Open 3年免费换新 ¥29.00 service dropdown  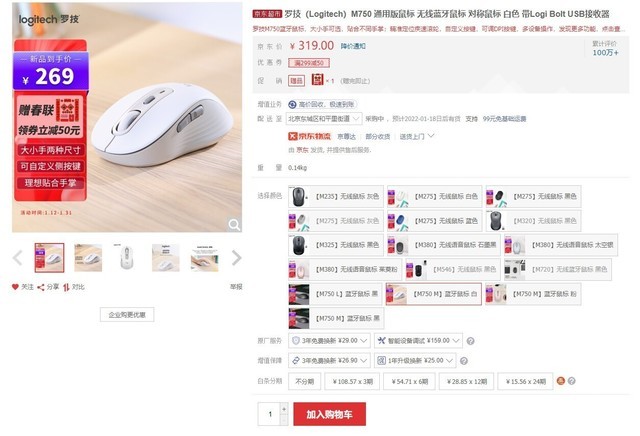[329, 340]
